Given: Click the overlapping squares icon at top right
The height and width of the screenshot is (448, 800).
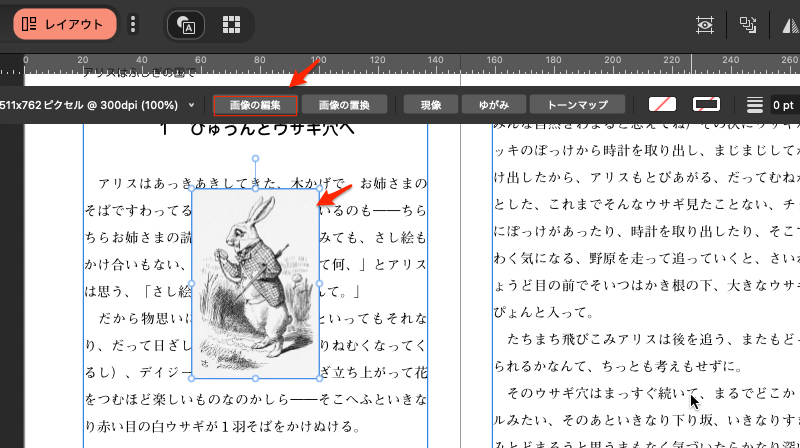Looking at the screenshot, I should (x=747, y=25).
